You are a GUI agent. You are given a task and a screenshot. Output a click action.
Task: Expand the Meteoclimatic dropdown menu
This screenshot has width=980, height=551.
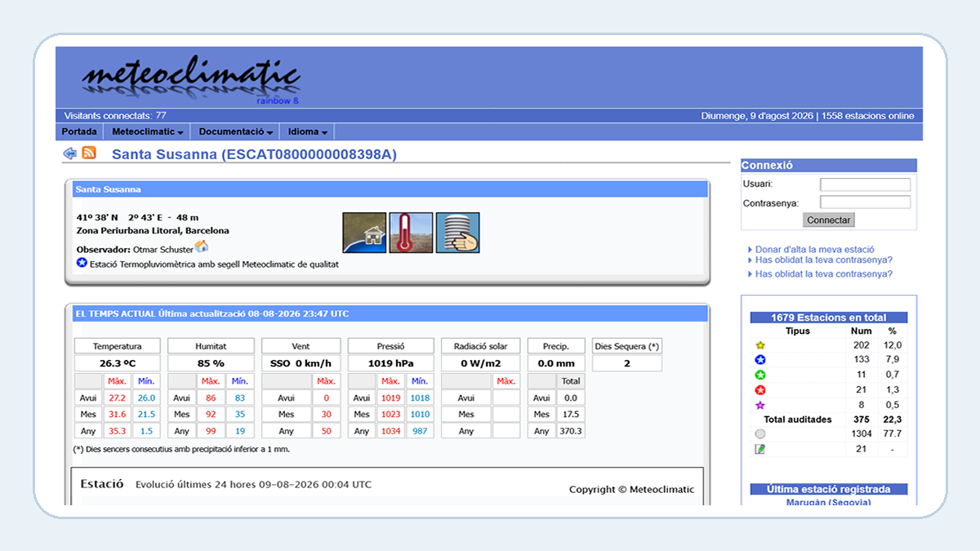(x=146, y=131)
